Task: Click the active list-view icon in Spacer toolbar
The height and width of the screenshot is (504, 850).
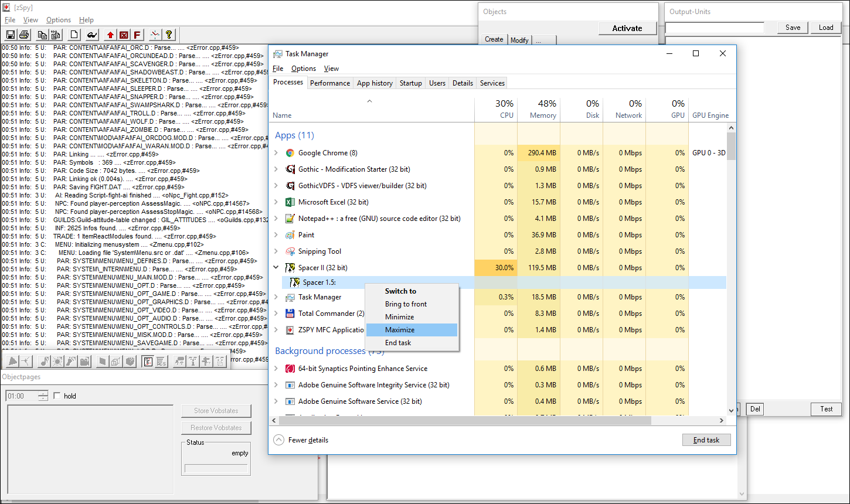Action: click(x=148, y=362)
